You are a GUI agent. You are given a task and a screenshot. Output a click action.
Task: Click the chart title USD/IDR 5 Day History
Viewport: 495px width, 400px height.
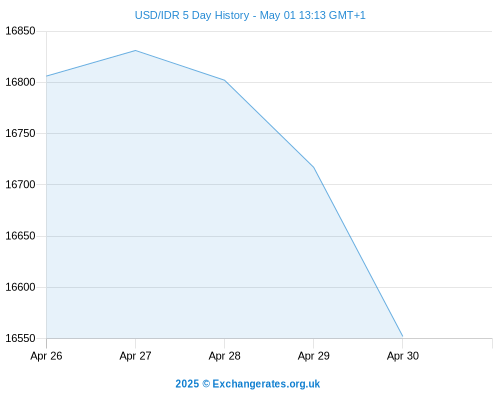(x=192, y=15)
